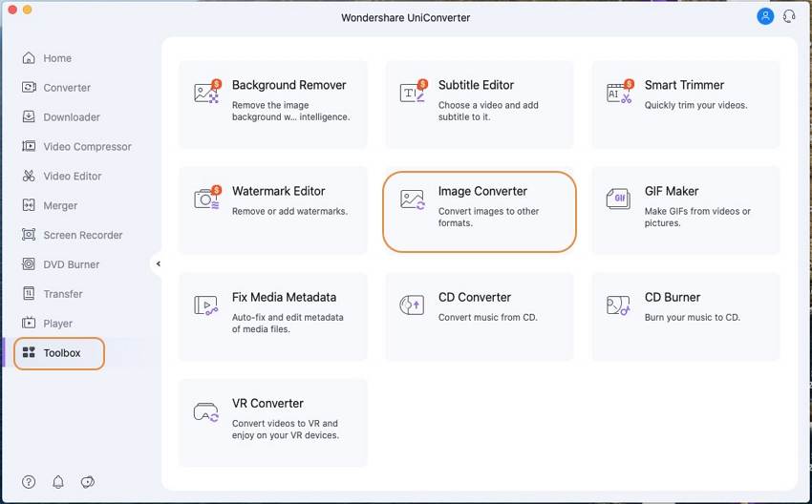Click the Image Converter picture icon

click(x=413, y=199)
